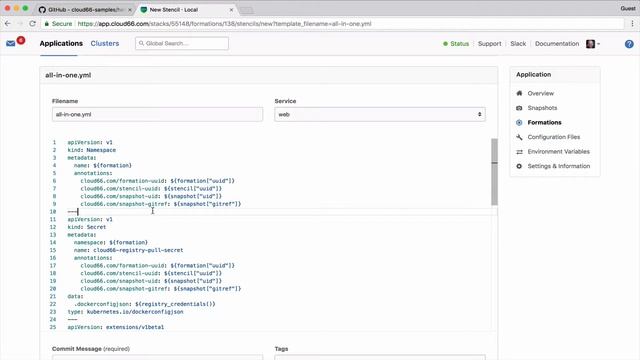Click line "type: kubernetes.io/dockerconfigjson"
Viewport: 640px width, 360px height.
coord(125,312)
